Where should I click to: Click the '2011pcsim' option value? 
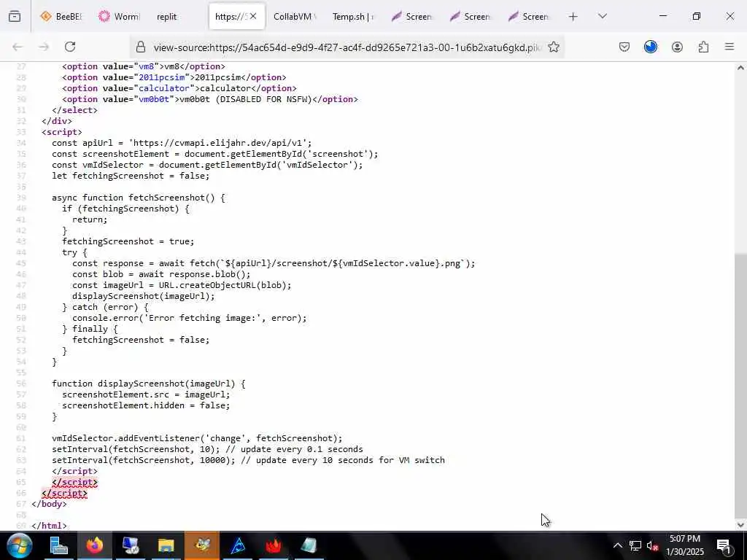[161, 77]
